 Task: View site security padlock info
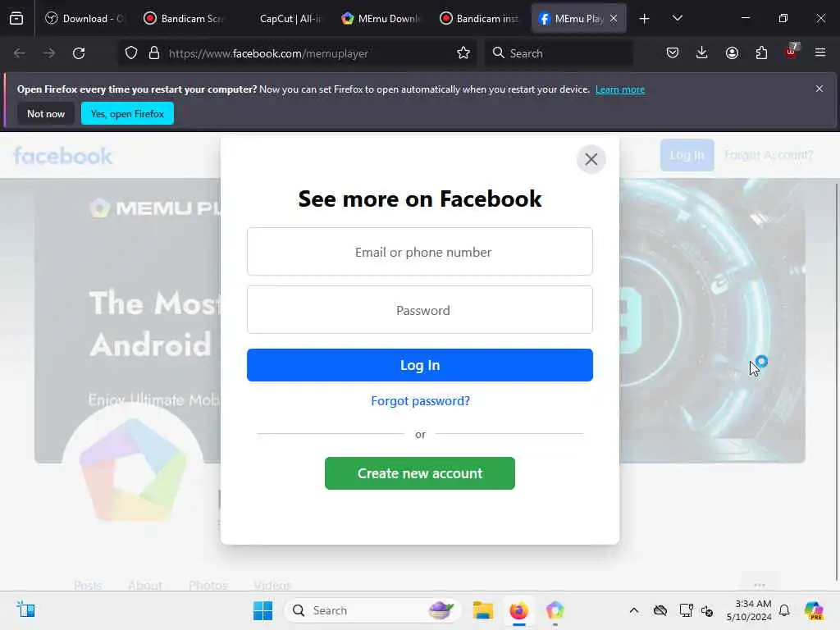point(153,53)
